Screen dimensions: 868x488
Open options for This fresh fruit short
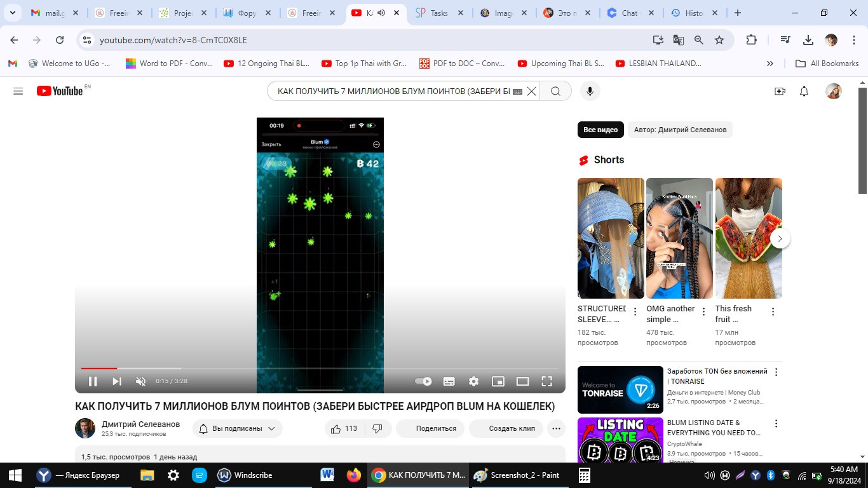pos(773,312)
